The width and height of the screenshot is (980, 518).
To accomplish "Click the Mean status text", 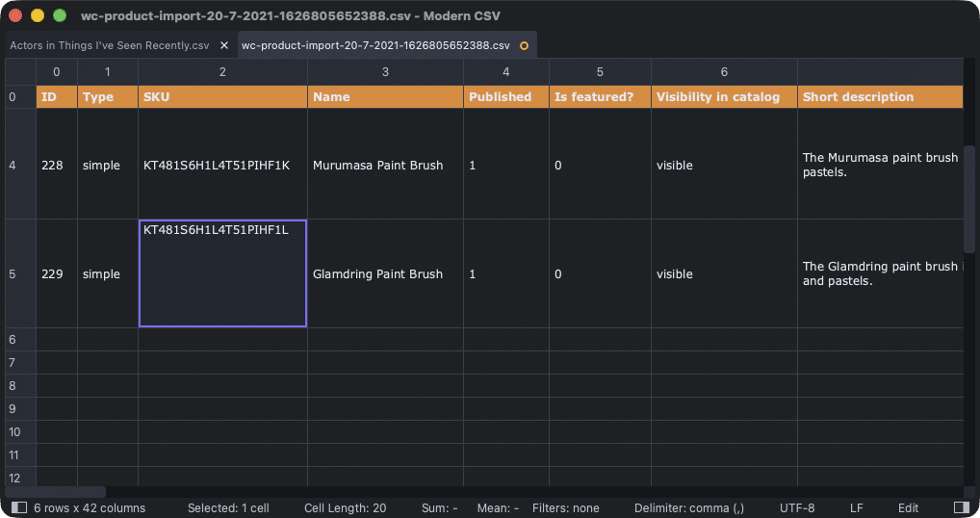I will [498, 508].
